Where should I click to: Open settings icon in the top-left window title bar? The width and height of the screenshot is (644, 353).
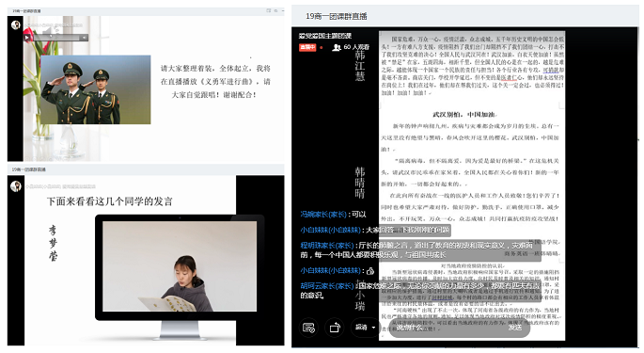click(276, 10)
